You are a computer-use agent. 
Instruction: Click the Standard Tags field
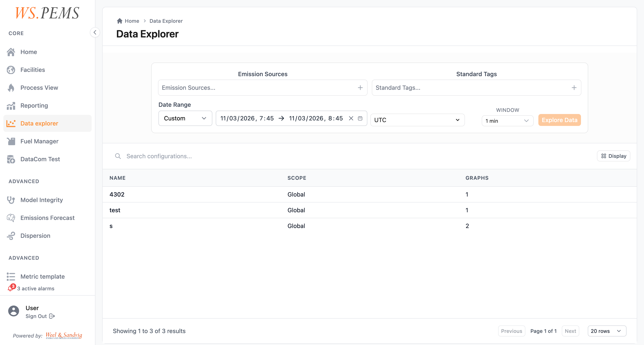476,88
